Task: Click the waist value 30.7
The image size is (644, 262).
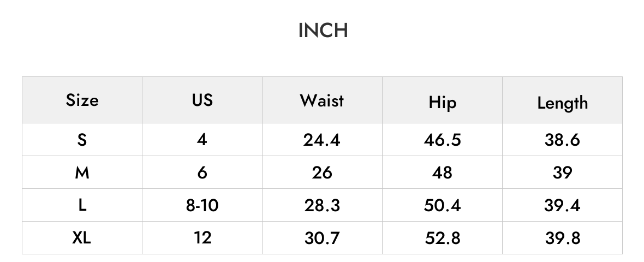Action: 322,238
